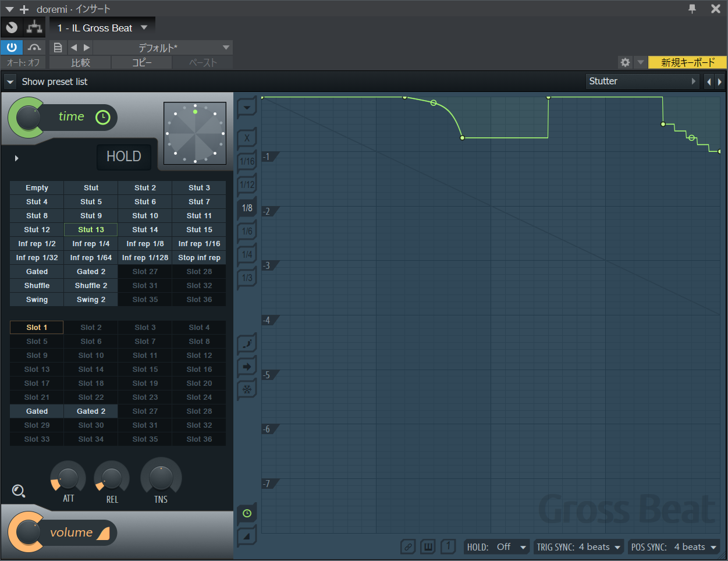Toggle オート: オフ automation mode

[23, 62]
